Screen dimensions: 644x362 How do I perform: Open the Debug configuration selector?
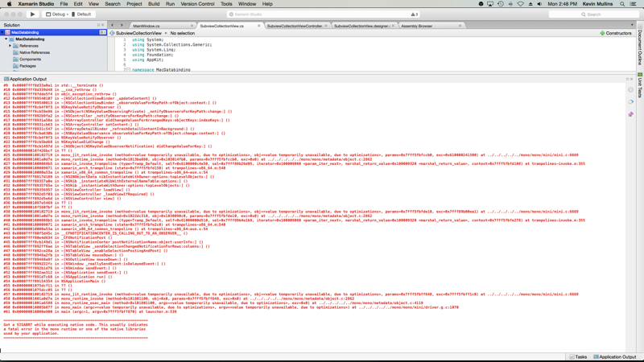[57, 14]
